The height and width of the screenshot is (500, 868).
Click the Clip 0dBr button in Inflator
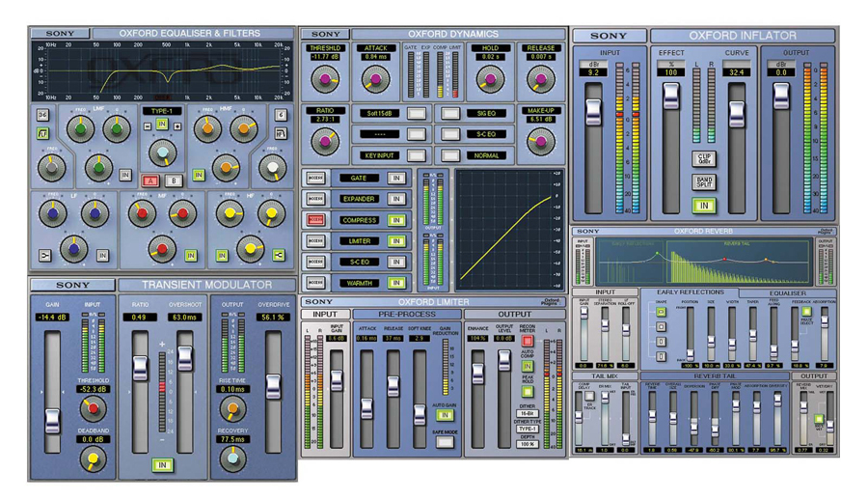(704, 158)
